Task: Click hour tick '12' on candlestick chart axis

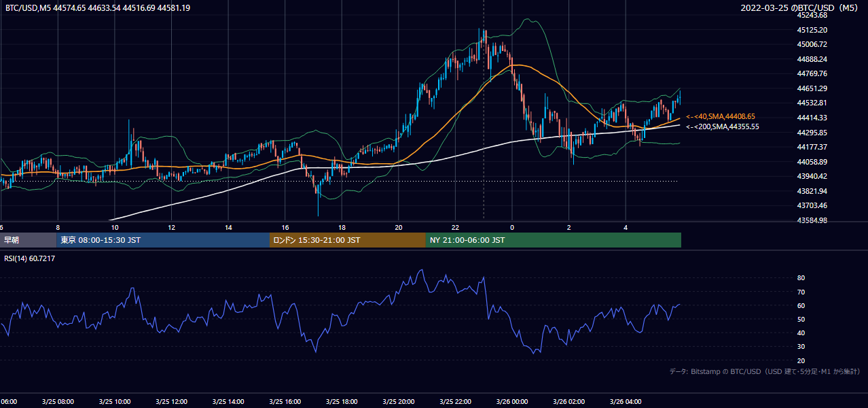Action: tap(171, 228)
